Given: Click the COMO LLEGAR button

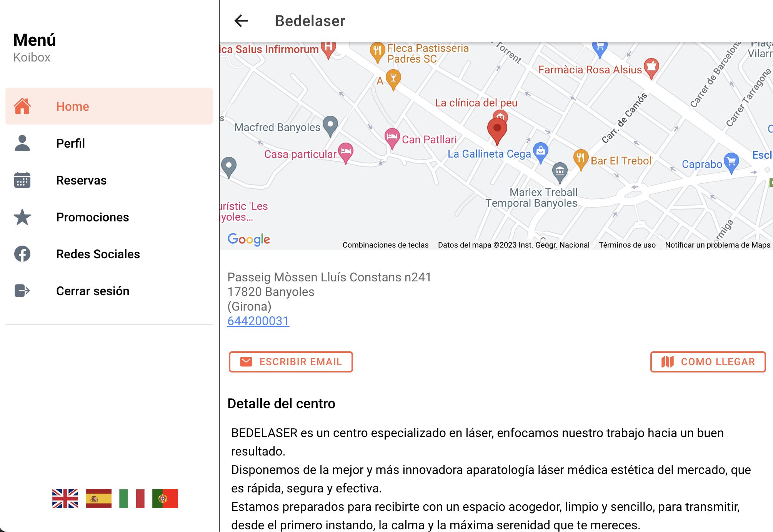Looking at the screenshot, I should point(708,362).
